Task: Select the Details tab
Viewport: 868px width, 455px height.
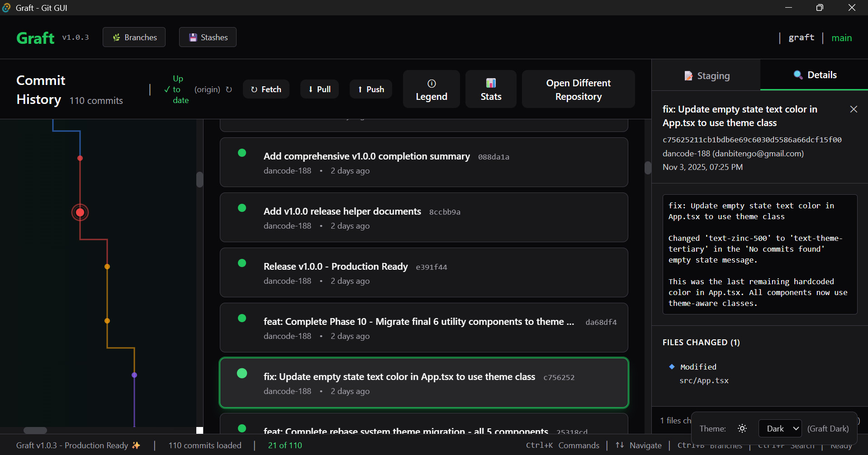Action: pos(815,75)
